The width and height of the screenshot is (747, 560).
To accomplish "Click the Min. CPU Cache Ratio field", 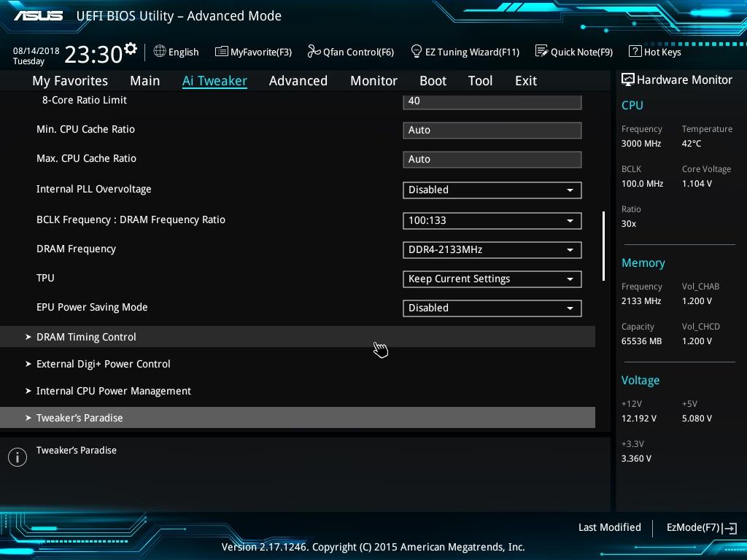I will tap(492, 130).
